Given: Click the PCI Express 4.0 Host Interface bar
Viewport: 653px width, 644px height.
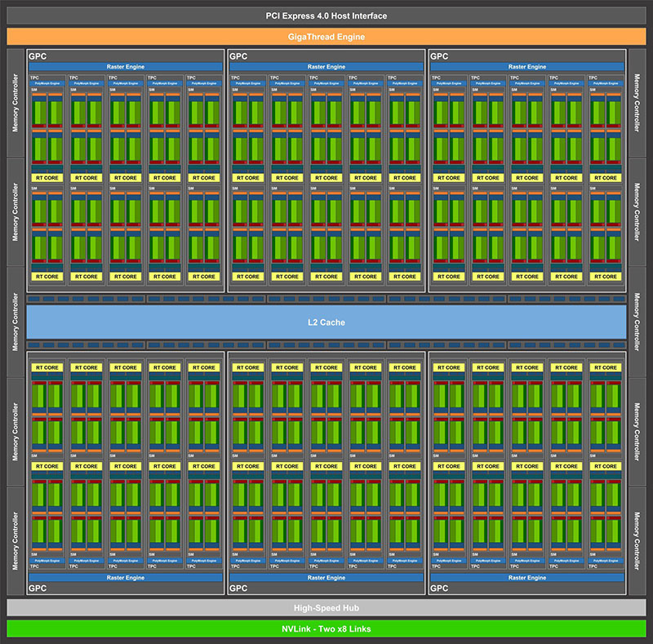Looking at the screenshot, I should click(326, 16).
